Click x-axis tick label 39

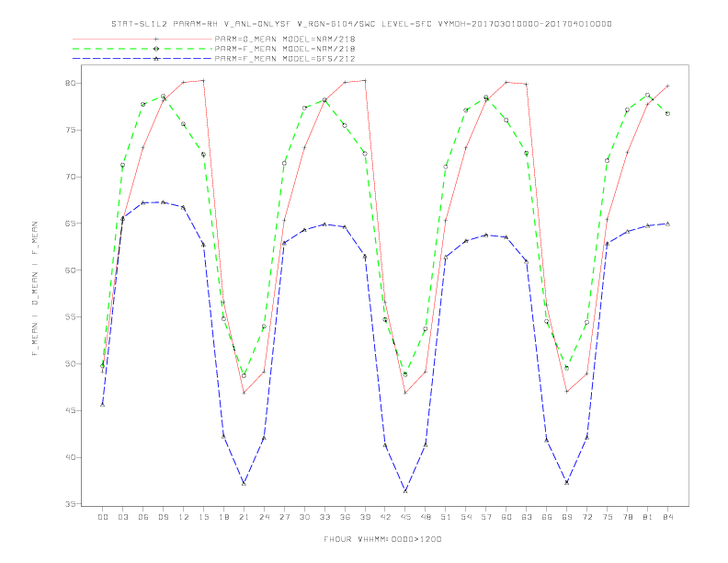click(x=366, y=517)
